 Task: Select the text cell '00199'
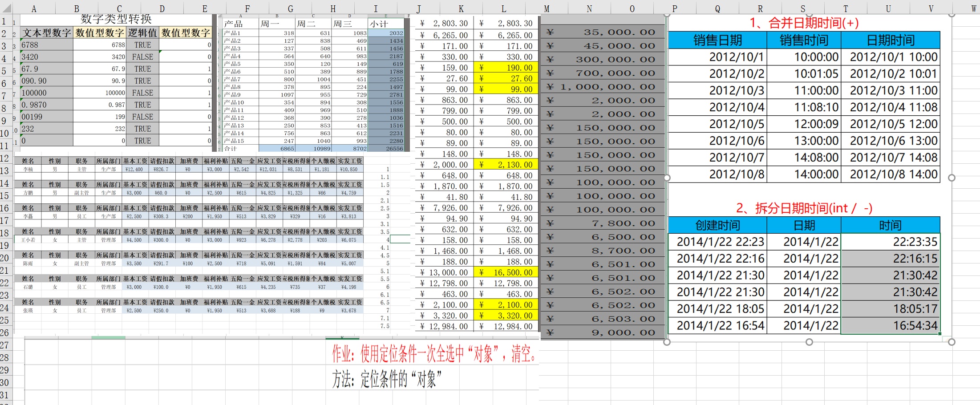tap(47, 117)
